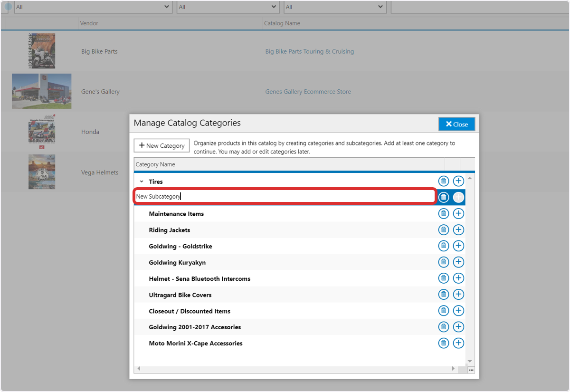Click the Gene's Gallery store thumbnail

click(x=42, y=91)
